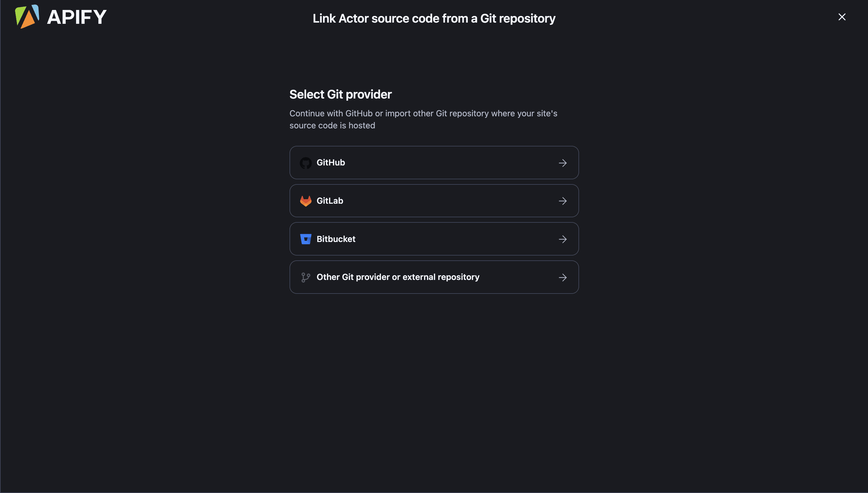Select Other Git provider or external repository
The image size is (868, 493).
coord(434,277)
